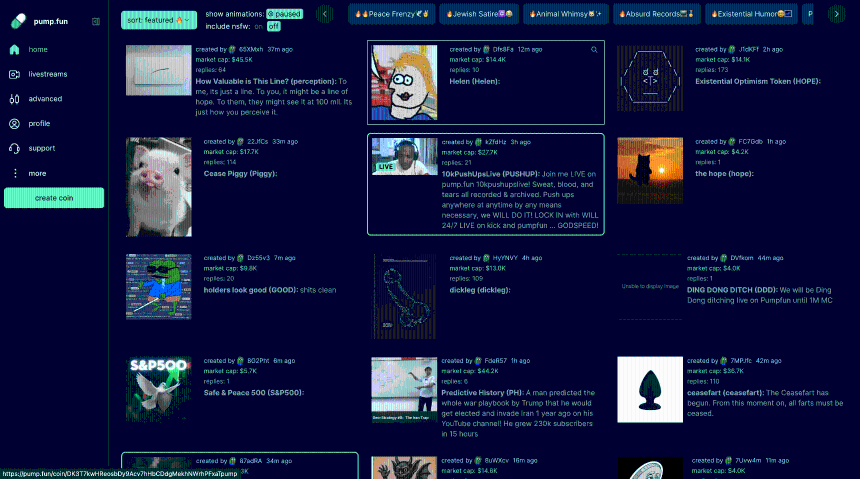Set include nsfw to off
Screen dimensions: 860x479
pos(274,26)
